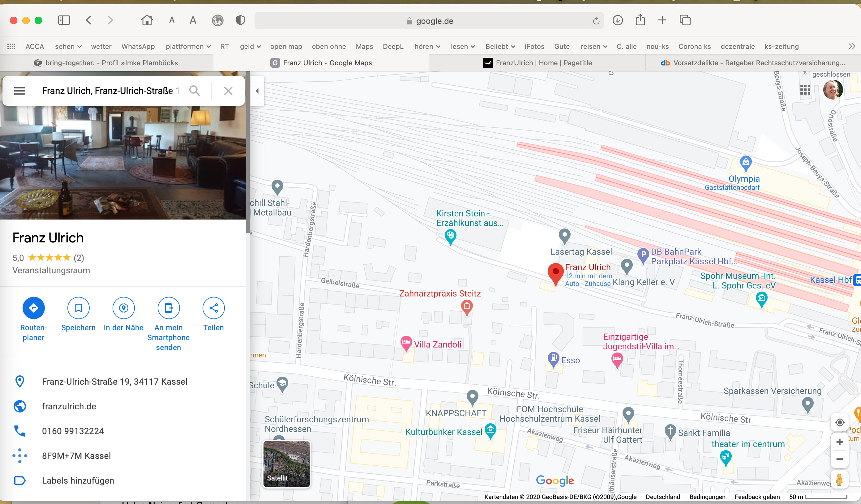Go back in Safari
The height and width of the screenshot is (504, 861).
pos(88,20)
